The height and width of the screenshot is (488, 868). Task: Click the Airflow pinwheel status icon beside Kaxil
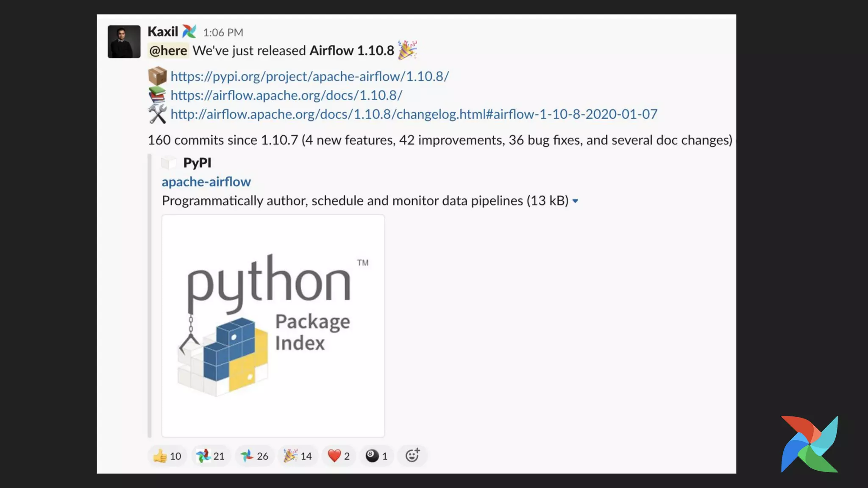click(x=189, y=32)
